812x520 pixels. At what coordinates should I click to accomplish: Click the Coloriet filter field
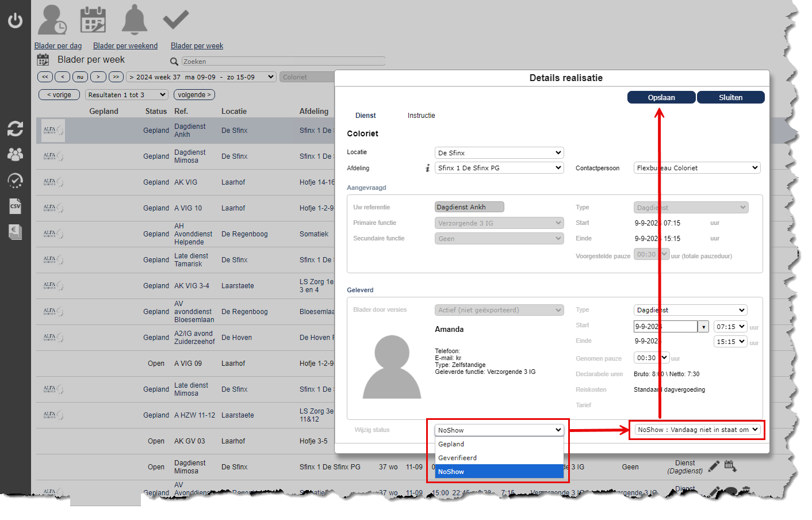[x=307, y=77]
